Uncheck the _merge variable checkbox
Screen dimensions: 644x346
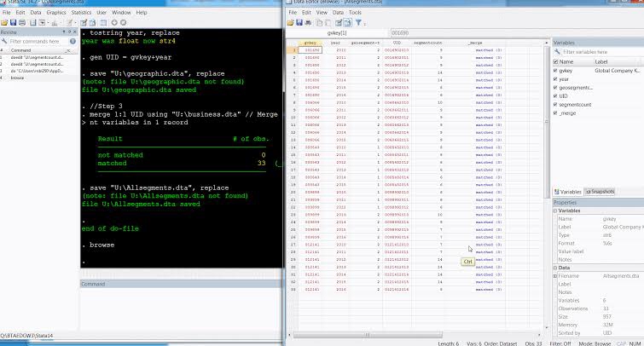coord(555,112)
